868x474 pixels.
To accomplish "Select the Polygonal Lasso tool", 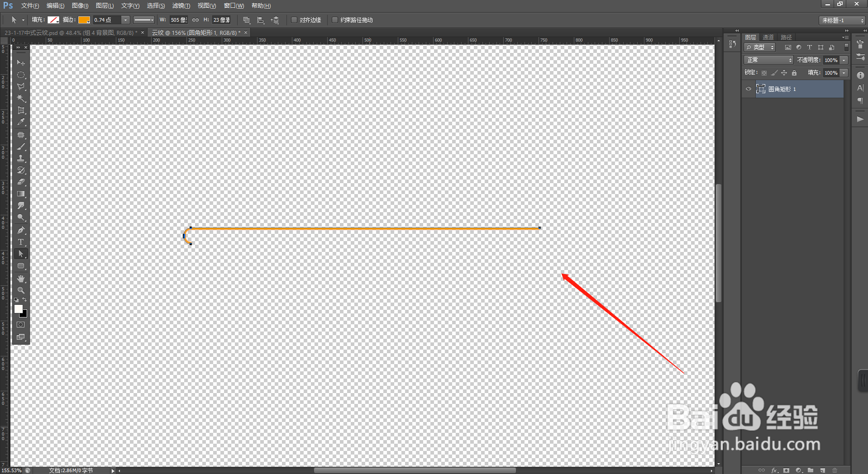I will (21, 86).
